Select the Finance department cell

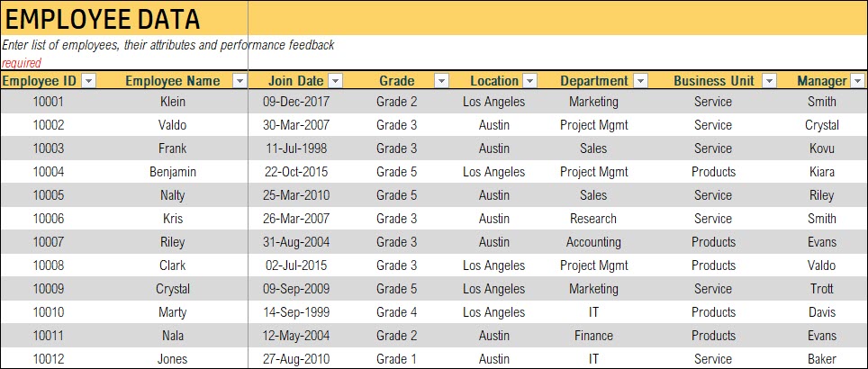[x=593, y=336]
